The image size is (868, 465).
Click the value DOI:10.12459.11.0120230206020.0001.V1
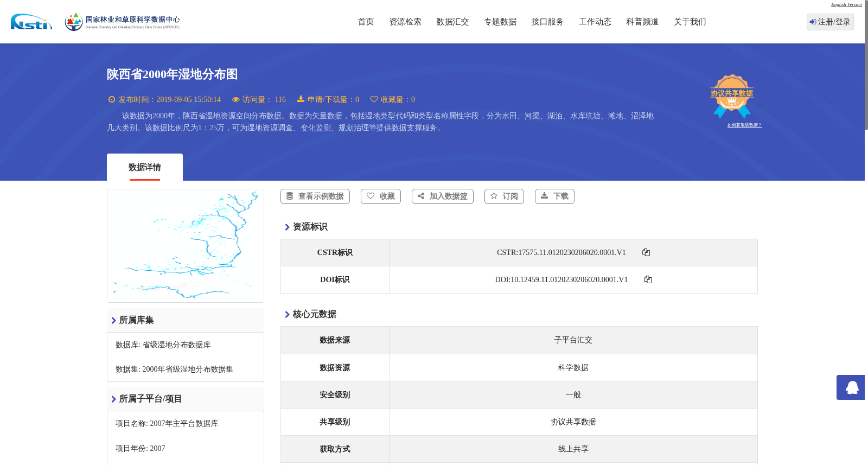point(561,280)
